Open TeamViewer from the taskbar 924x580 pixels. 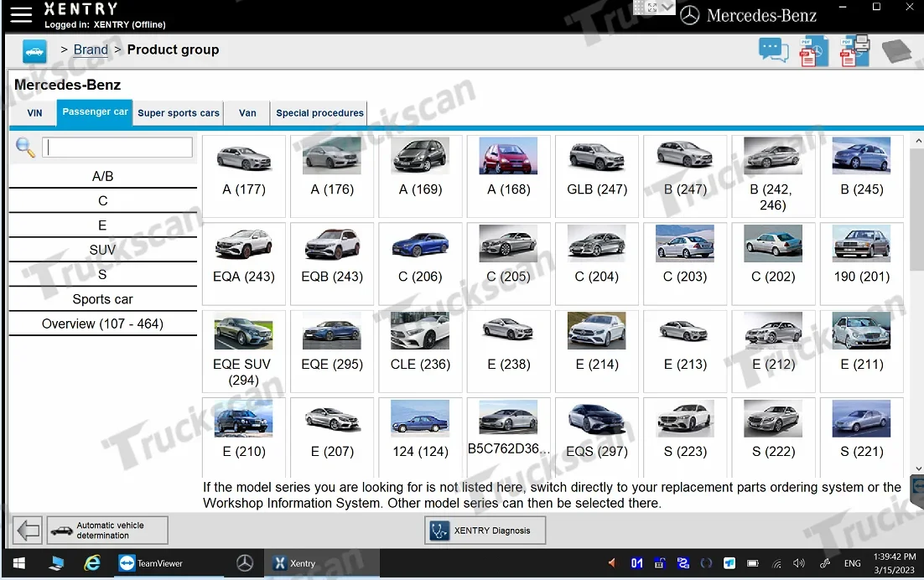(x=151, y=563)
